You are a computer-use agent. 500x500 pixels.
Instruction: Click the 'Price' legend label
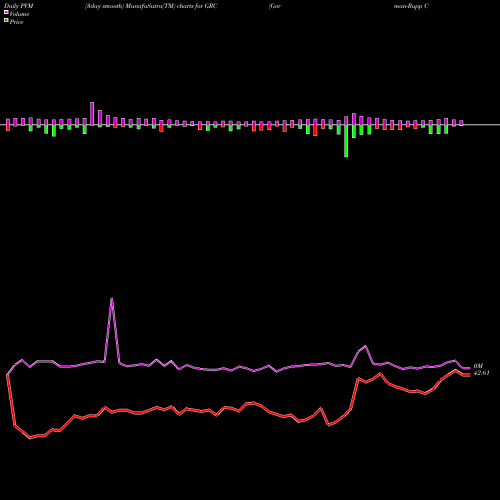16,22
